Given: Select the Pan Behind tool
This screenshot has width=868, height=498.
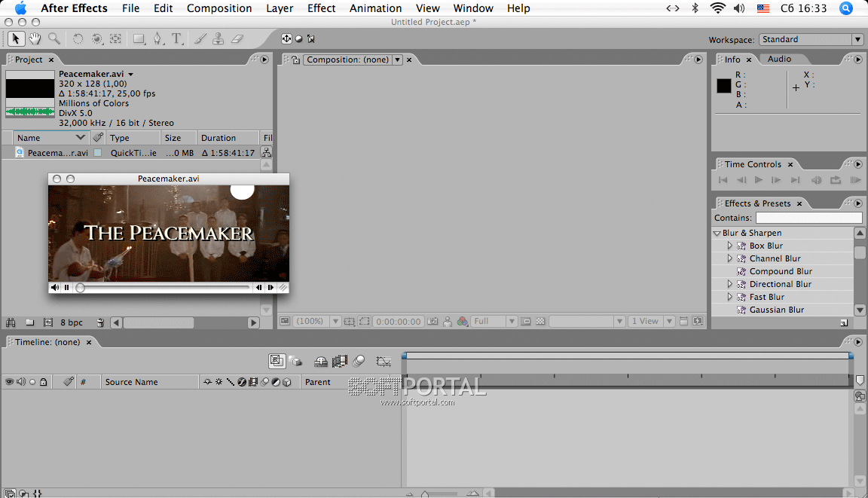Looking at the screenshot, I should coord(116,38).
